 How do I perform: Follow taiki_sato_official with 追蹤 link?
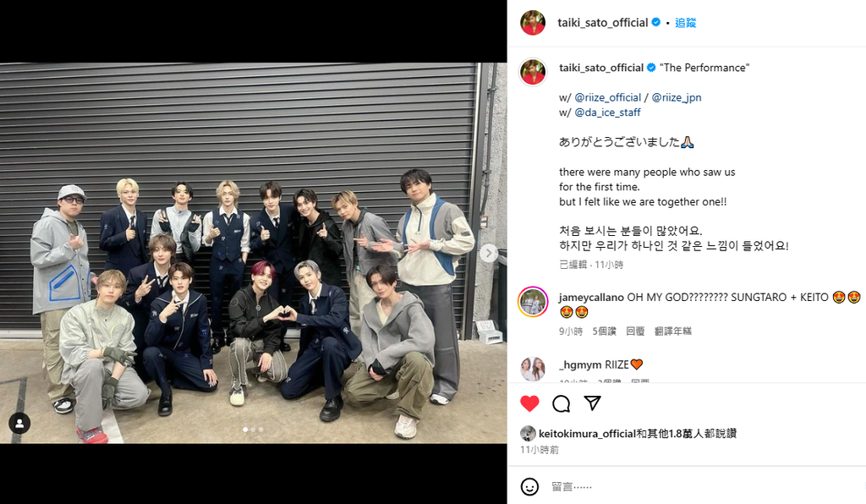coord(685,23)
